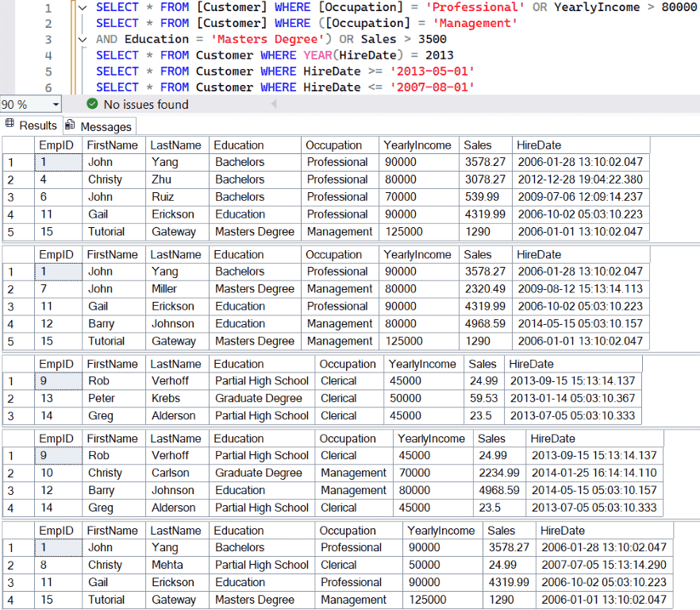Collapse the code fold chevron on line 3
The image size is (700, 610).
point(83,39)
